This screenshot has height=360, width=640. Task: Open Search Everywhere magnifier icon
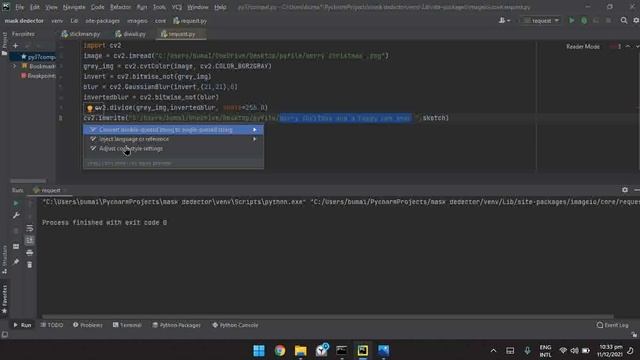pyautogui.click(x=624, y=20)
